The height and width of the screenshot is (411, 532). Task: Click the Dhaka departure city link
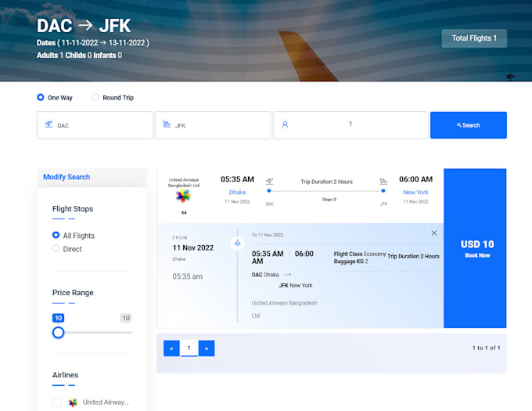click(237, 192)
